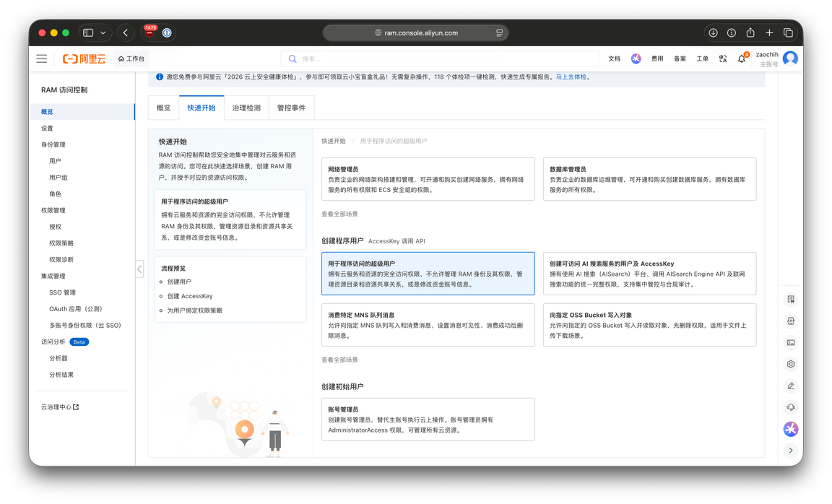Open the second right rail tool icon
This screenshot has height=504, width=832.
[791, 321]
